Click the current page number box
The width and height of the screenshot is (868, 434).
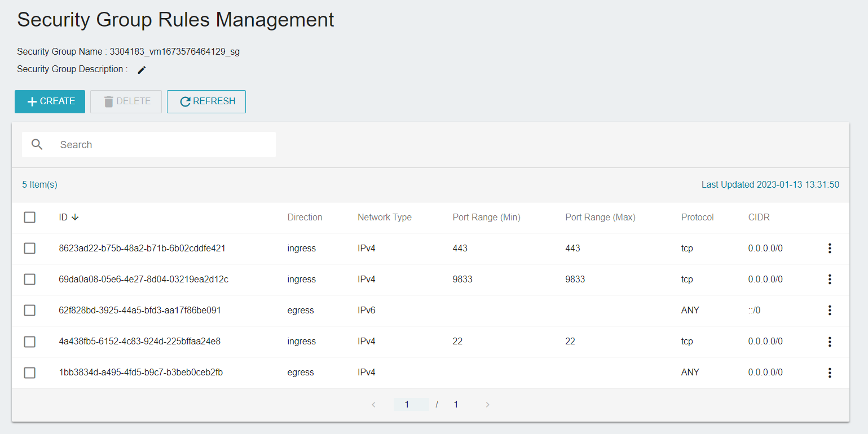411,405
